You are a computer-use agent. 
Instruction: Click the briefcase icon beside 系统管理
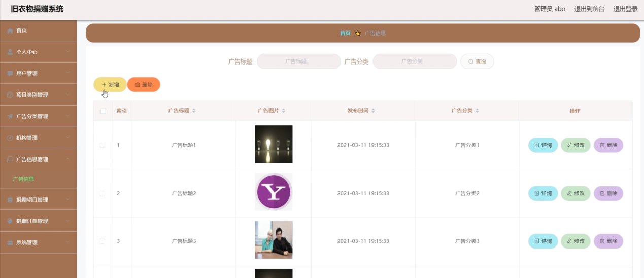(x=10, y=243)
